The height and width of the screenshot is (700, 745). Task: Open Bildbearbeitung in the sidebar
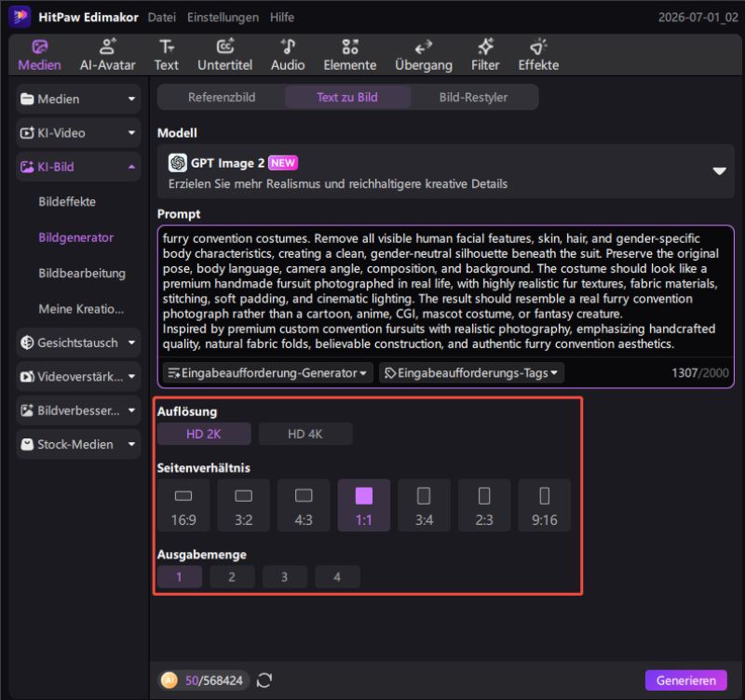82,274
